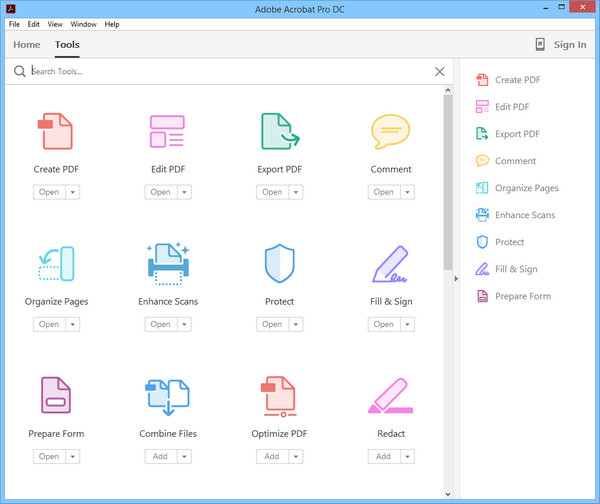Open dropdown arrow next to Protect Open

(x=297, y=324)
